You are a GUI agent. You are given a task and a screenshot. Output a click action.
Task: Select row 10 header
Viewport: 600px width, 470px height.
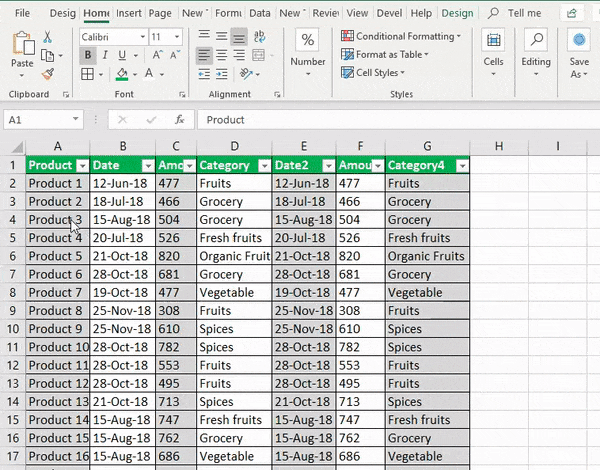13,329
